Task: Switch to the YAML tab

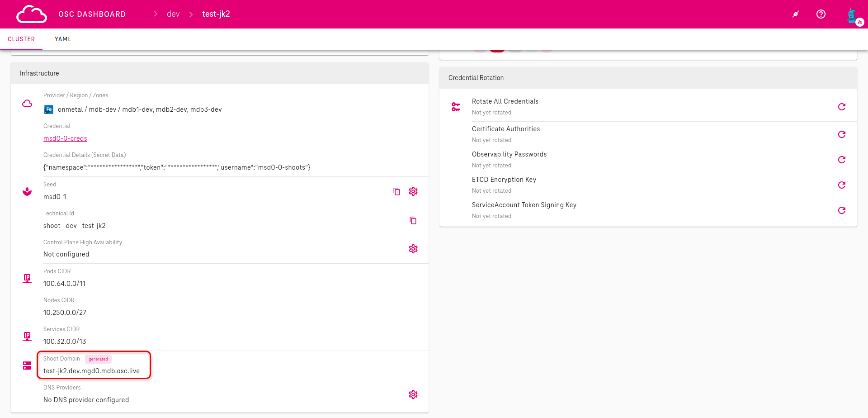Action: tap(63, 39)
